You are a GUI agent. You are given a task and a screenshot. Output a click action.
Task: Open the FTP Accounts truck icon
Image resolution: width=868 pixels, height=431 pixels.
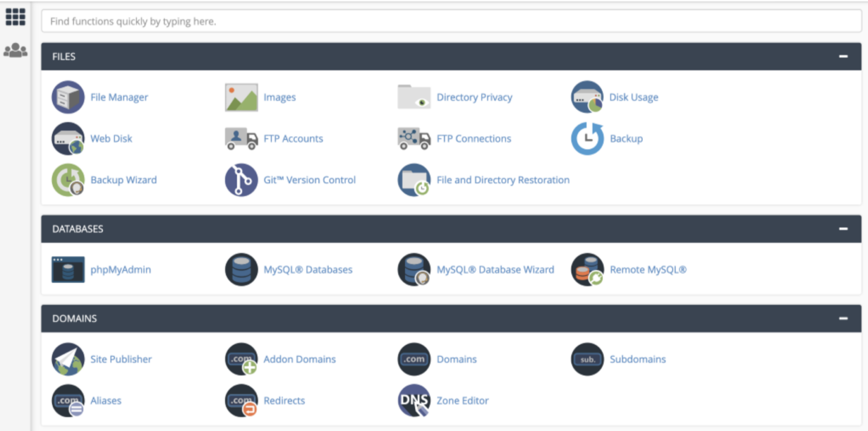(241, 138)
